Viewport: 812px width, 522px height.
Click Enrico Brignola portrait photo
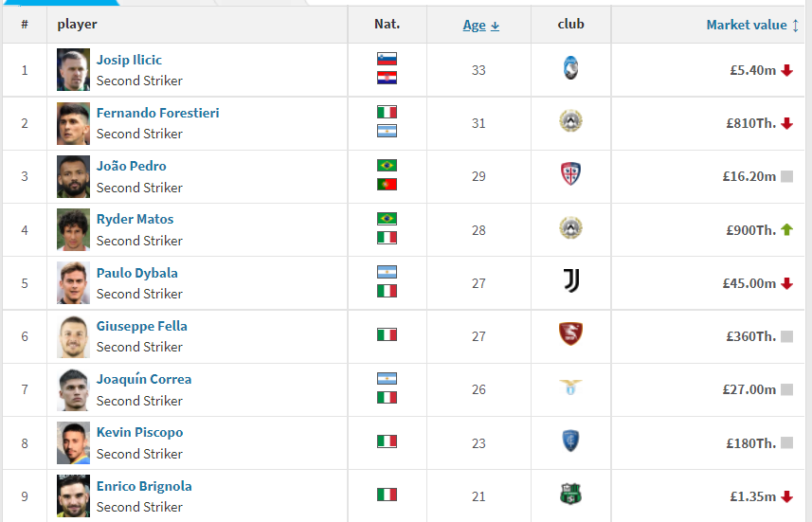[x=73, y=495]
